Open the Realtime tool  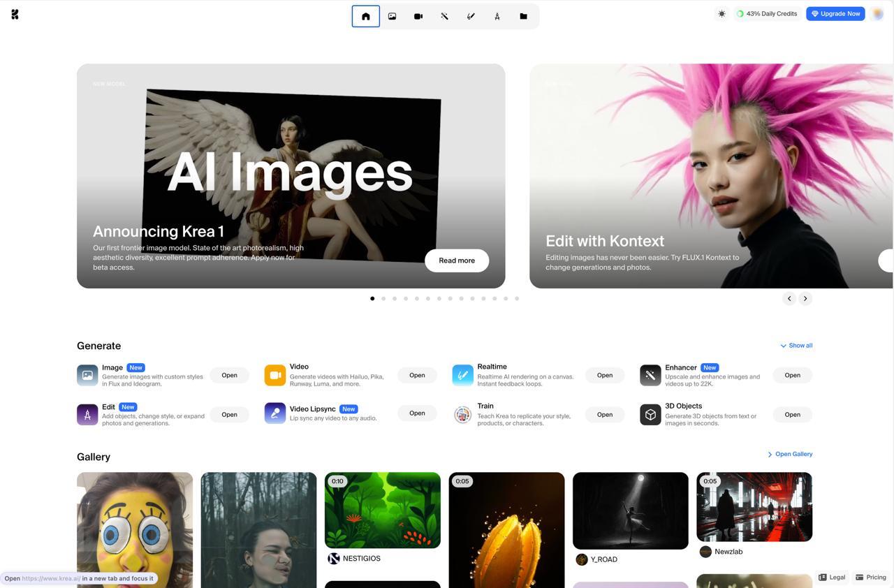coord(605,375)
